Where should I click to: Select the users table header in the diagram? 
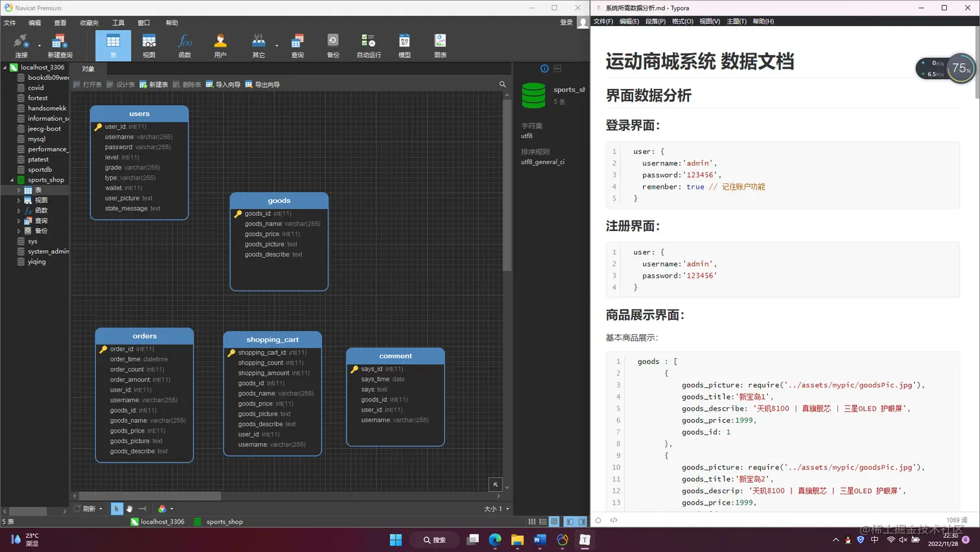pyautogui.click(x=139, y=114)
